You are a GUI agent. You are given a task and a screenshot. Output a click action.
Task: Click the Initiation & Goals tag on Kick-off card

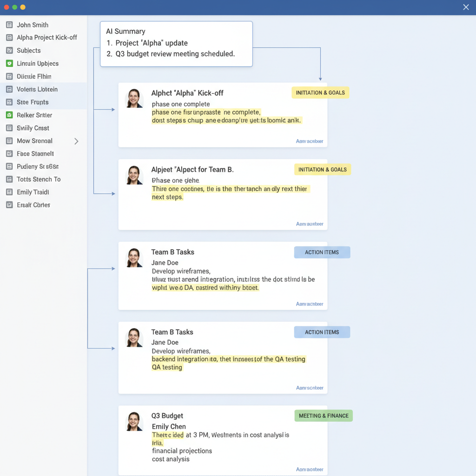[320, 93]
